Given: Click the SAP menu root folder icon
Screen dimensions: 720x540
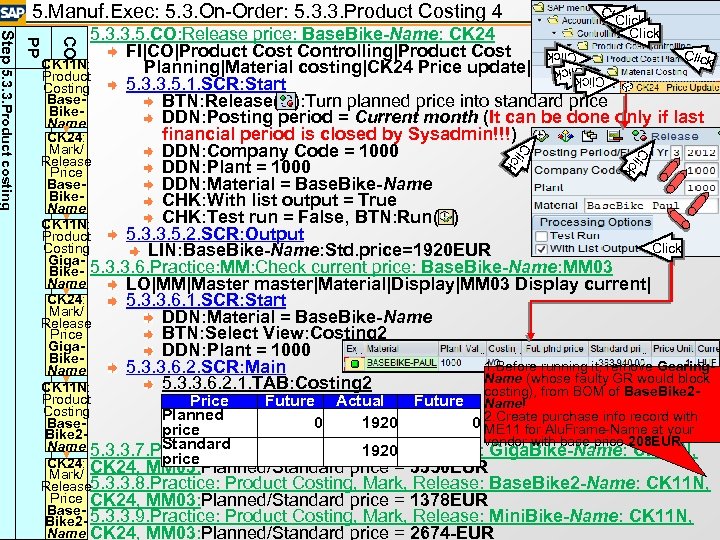Looking at the screenshot, I should (539, 7).
